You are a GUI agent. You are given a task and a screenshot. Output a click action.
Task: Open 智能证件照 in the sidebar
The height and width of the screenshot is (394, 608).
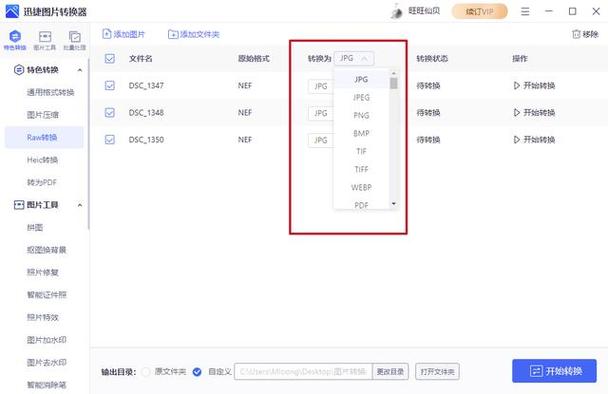pyautogui.click(x=47, y=295)
